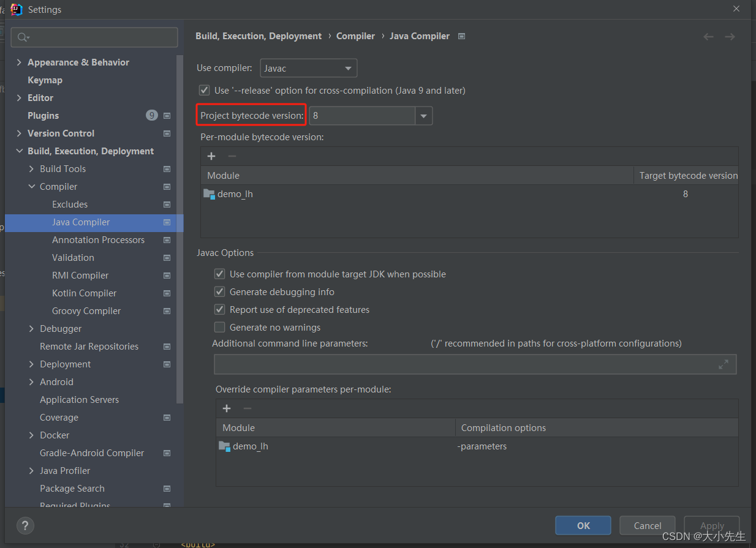Expand the Build Tools node
Screen dimensions: 756x548
pos(31,169)
